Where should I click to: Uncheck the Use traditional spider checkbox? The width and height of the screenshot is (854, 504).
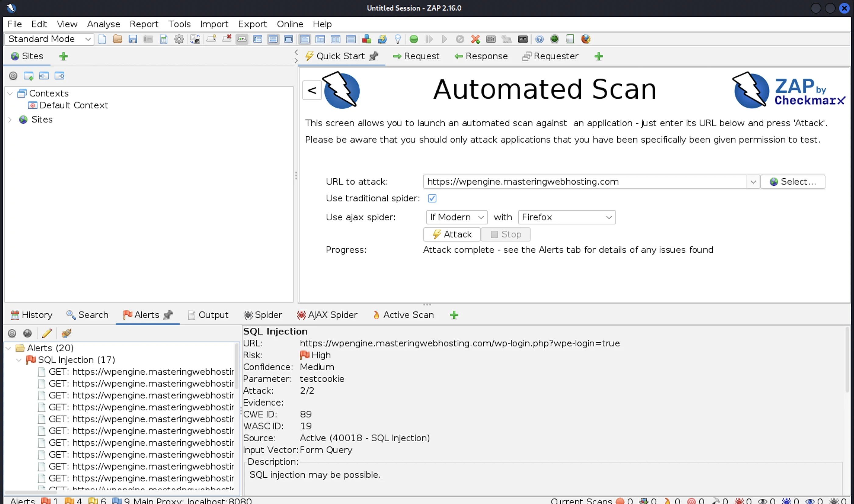[x=432, y=198]
